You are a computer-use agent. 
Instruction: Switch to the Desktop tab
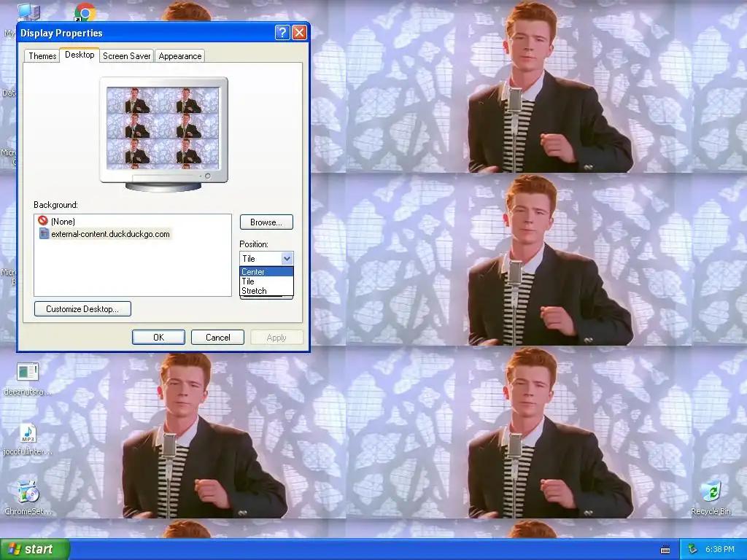click(80, 55)
